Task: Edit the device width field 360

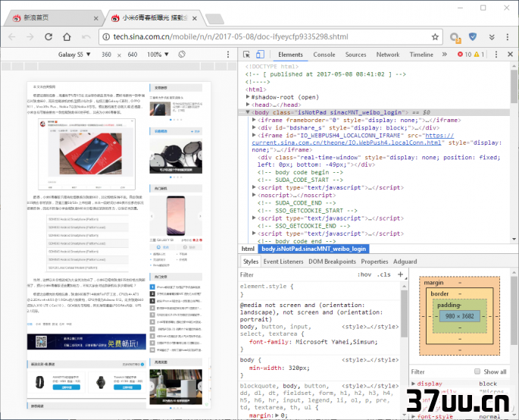Action: (106, 55)
